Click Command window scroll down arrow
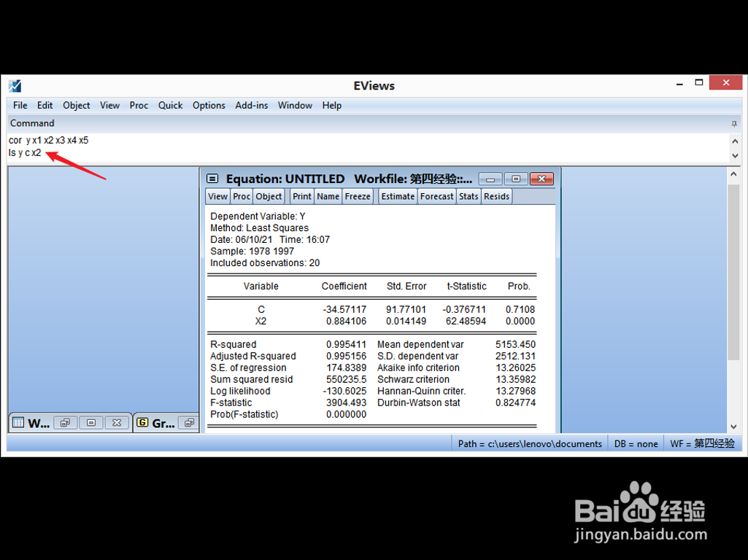Image resolution: width=748 pixels, height=560 pixels. (x=735, y=155)
